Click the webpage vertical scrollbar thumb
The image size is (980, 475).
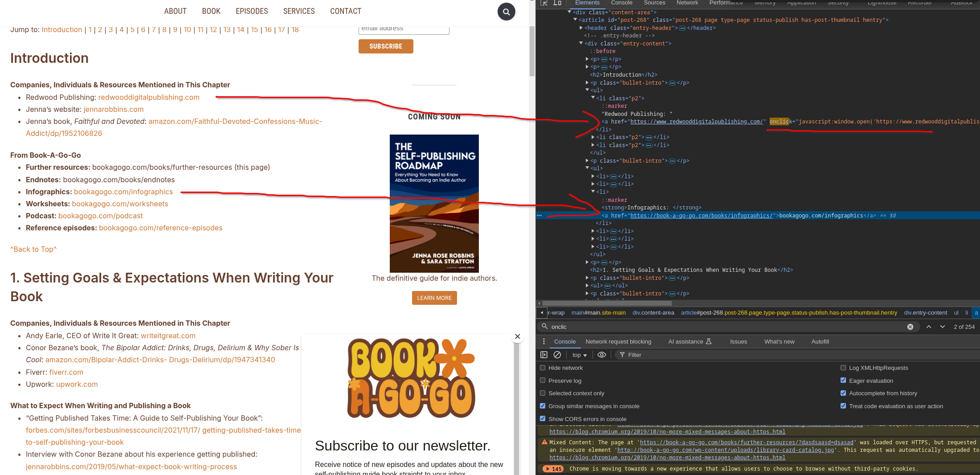point(532,51)
